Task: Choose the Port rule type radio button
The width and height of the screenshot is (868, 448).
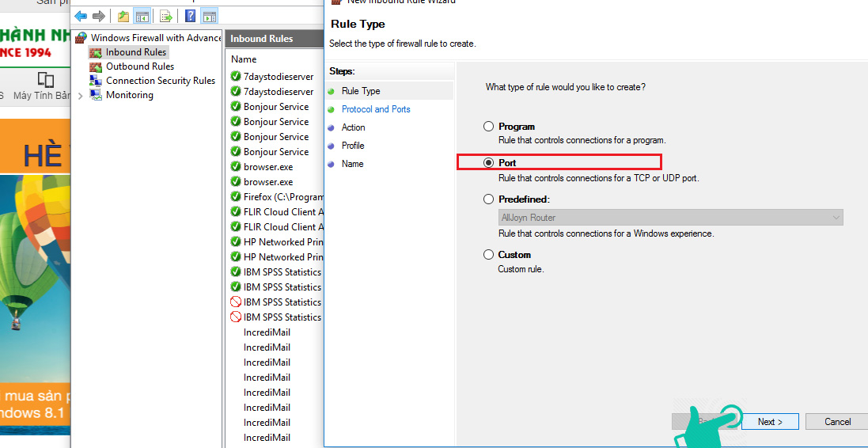Action: click(x=488, y=163)
